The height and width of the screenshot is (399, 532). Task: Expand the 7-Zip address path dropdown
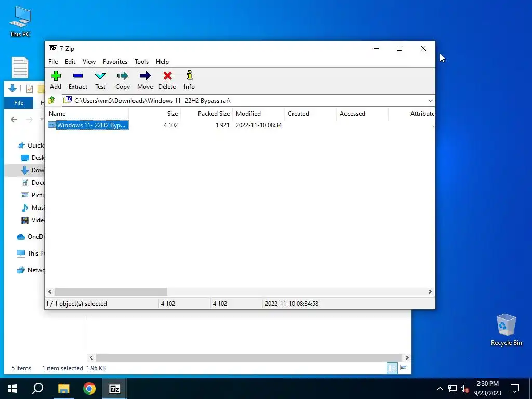pos(430,101)
